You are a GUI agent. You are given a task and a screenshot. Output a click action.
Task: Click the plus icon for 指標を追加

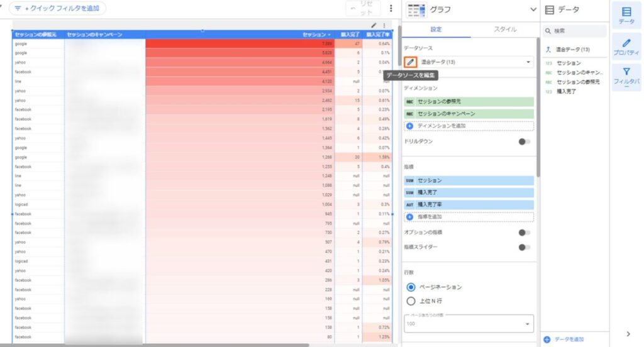(x=410, y=217)
